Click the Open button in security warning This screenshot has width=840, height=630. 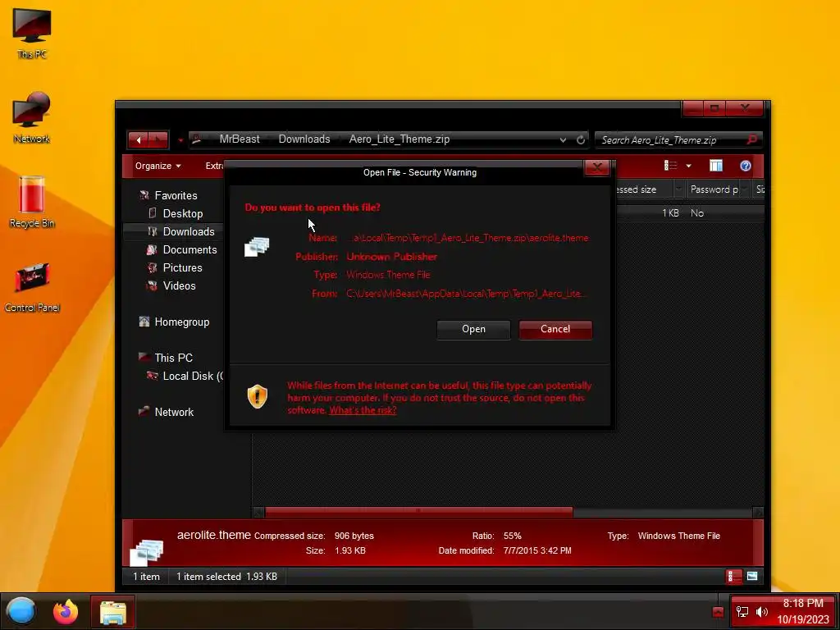click(473, 330)
